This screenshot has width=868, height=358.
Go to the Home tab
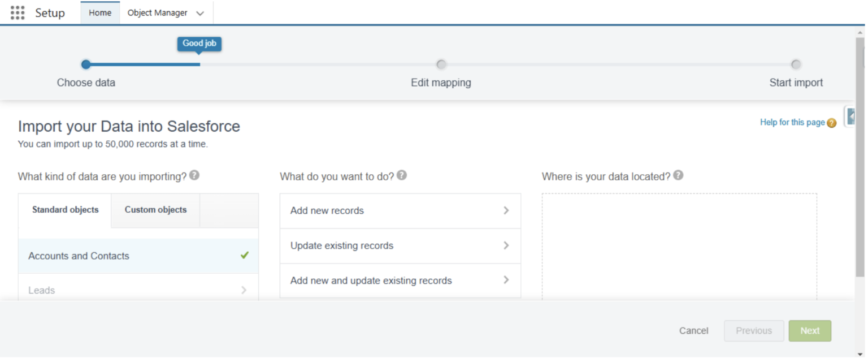pyautogui.click(x=100, y=13)
